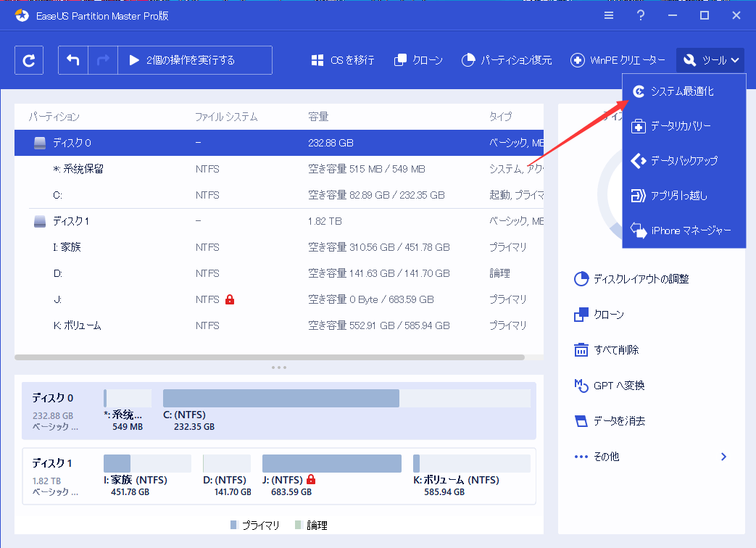Click ディスク 0 label in disk map
Viewport: 756px width, 548px height.
pyautogui.click(x=53, y=398)
